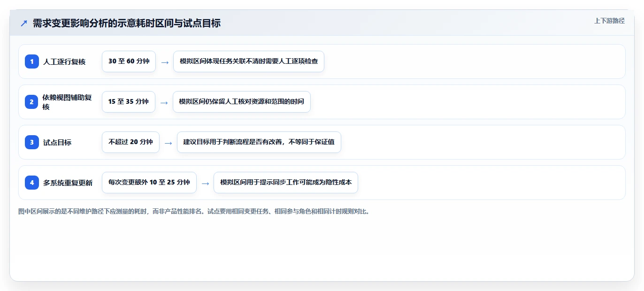Click the description 模拟区间仍保留人工核对资源和范围的时间

pos(242,102)
